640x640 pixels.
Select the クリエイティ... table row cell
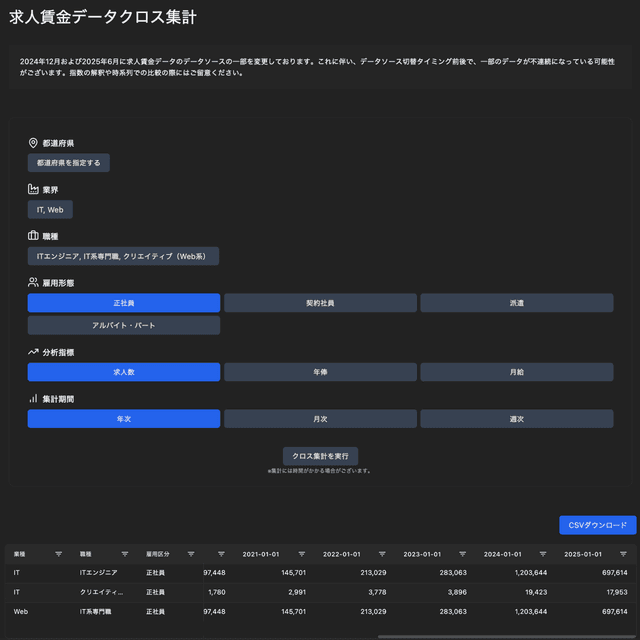coord(101,592)
